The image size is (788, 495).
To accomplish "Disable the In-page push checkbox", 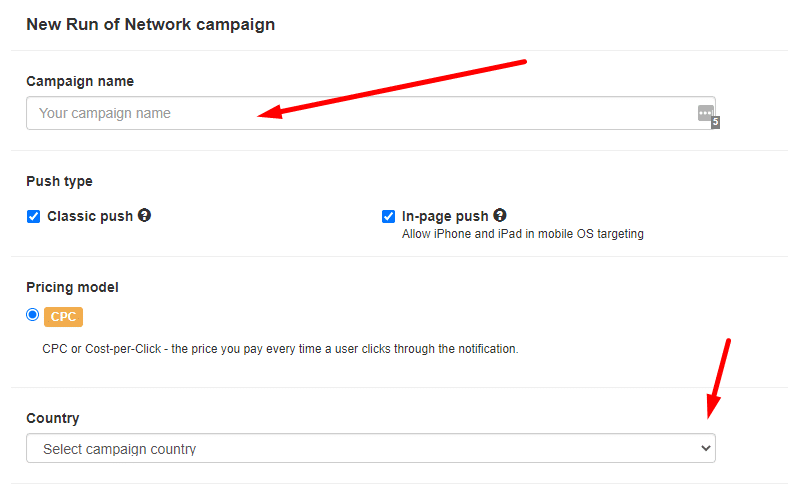I will 388,216.
